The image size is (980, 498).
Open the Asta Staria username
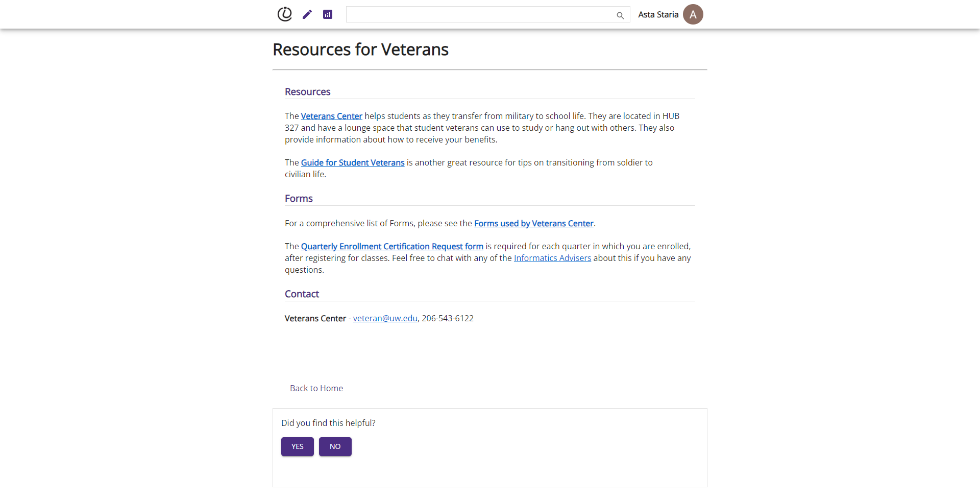coord(658,14)
